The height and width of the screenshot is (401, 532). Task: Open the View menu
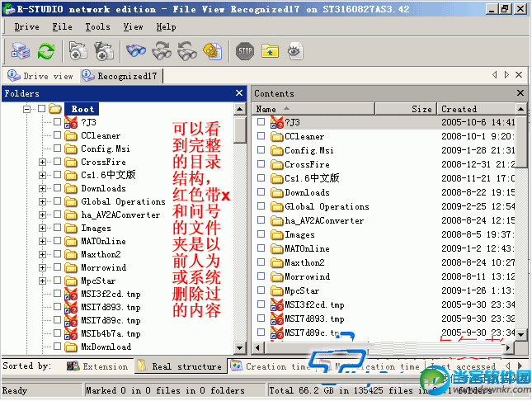click(x=133, y=27)
